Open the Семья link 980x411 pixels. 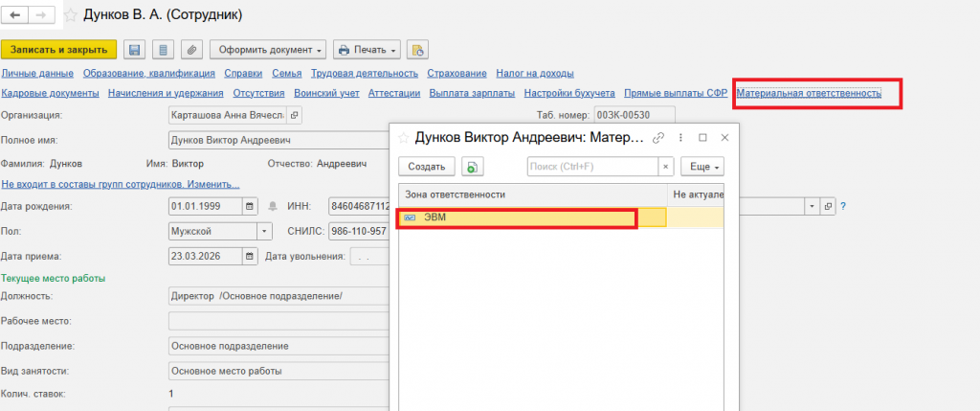click(x=287, y=73)
